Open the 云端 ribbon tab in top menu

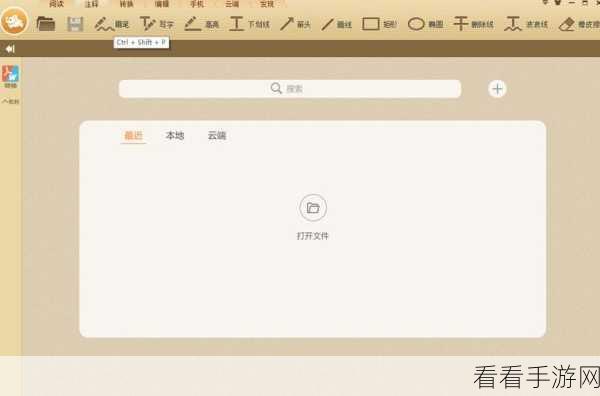(232, 4)
